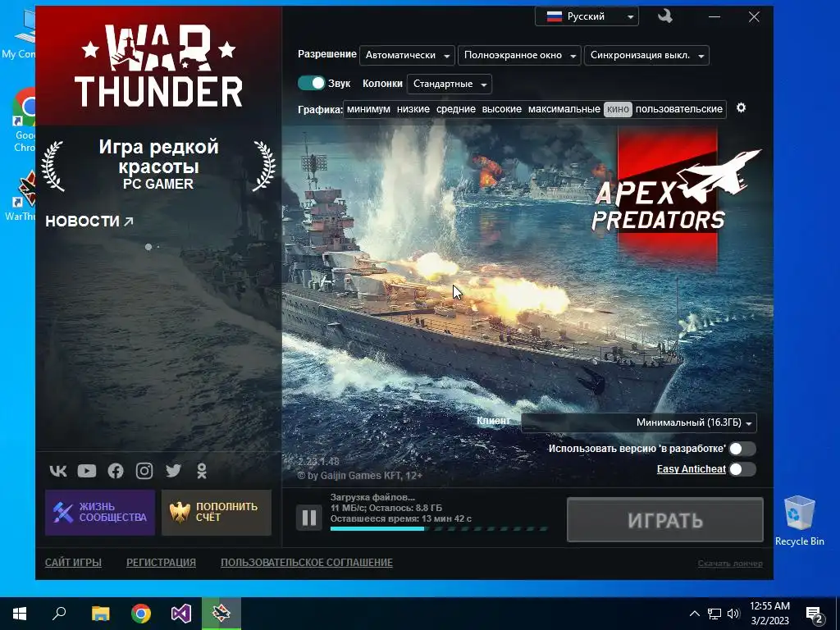Pause the file download

click(x=309, y=518)
